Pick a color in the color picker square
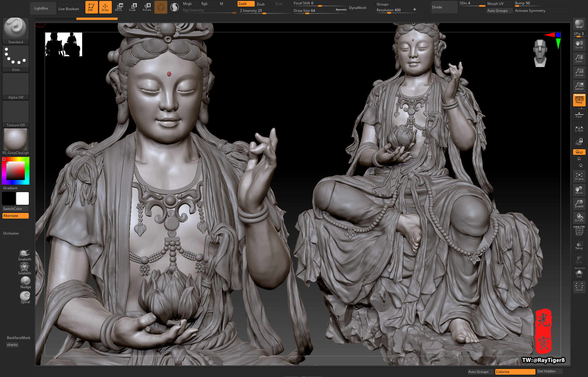The height and width of the screenshot is (377, 588). [16, 171]
